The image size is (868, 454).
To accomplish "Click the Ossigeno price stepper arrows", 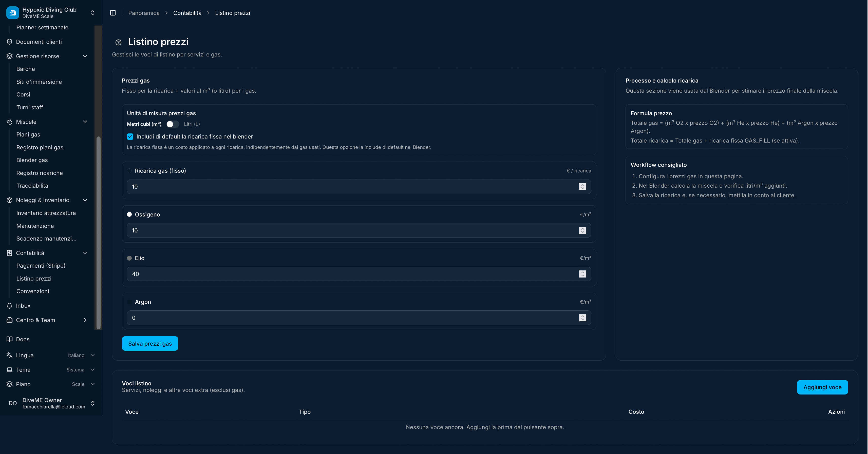I will [x=583, y=230].
